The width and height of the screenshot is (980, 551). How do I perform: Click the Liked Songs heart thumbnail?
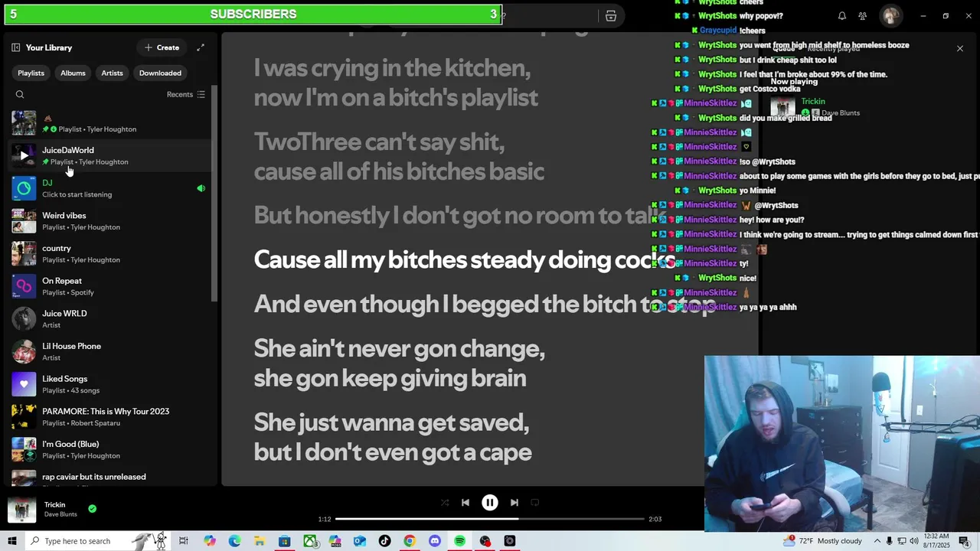24,384
